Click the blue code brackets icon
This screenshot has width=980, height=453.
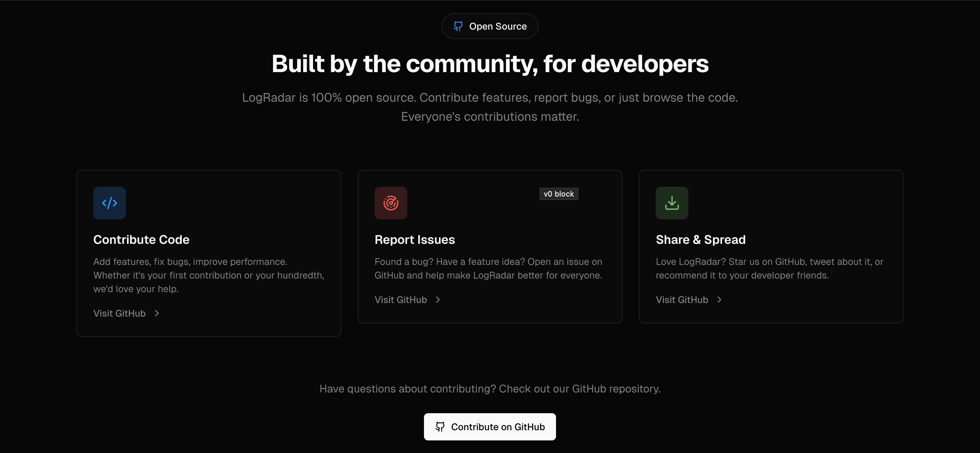click(x=109, y=203)
